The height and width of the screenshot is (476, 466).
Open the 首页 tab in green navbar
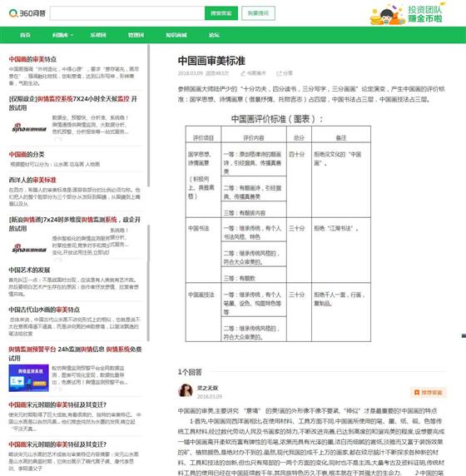click(25, 35)
